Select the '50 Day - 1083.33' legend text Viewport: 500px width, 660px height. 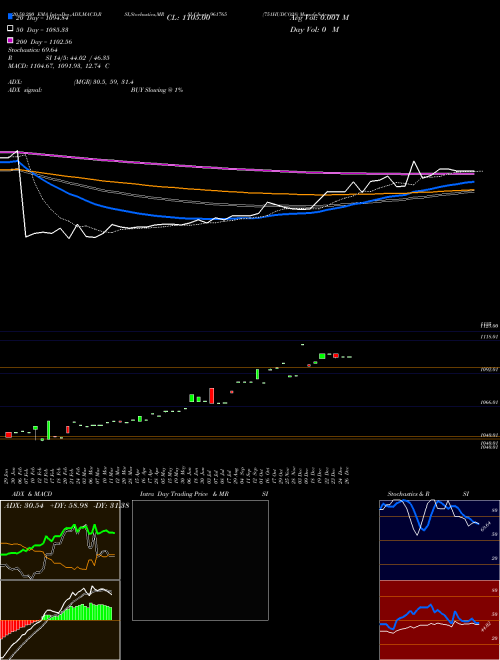[x=42, y=30]
